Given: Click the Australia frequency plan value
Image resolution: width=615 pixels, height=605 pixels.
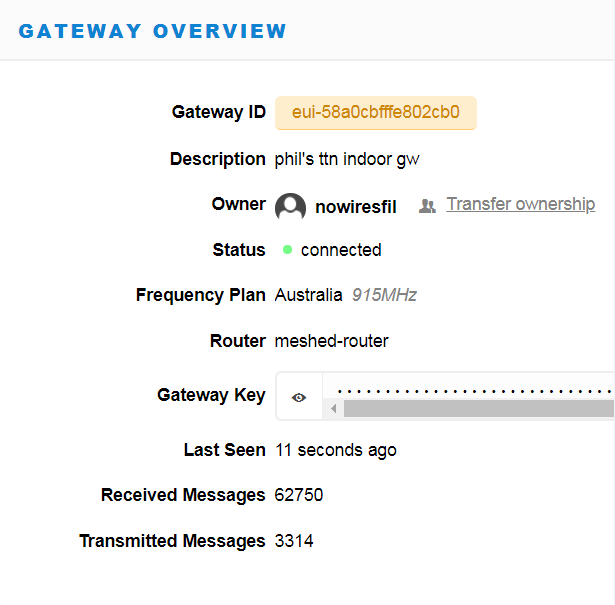Looking at the screenshot, I should [308, 295].
